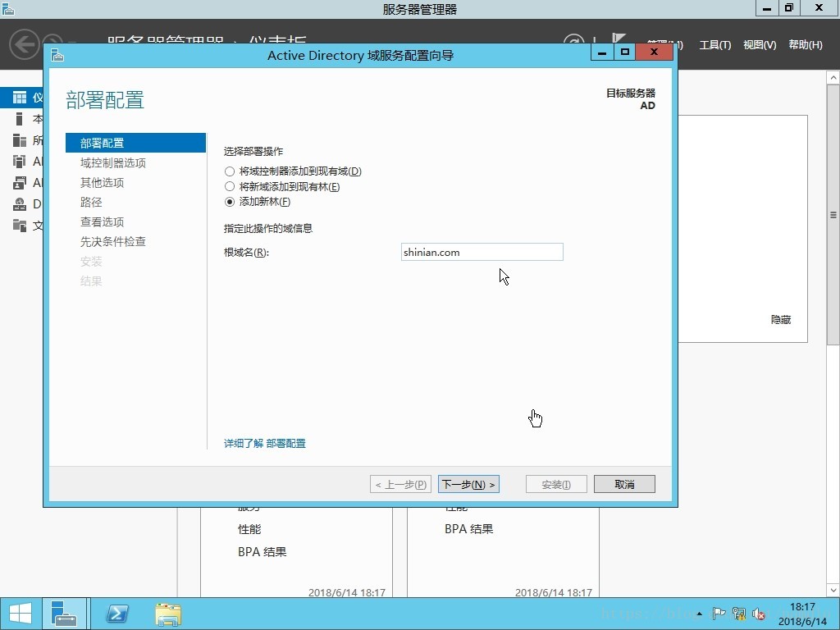Click the AD DS icon in the sidebar
840x630 pixels.
pos(20,162)
